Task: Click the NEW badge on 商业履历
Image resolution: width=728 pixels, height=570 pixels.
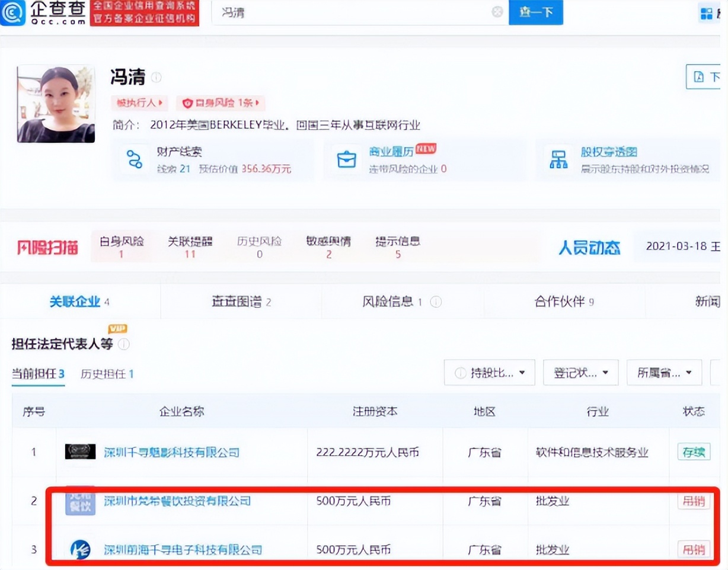Action: (426, 148)
